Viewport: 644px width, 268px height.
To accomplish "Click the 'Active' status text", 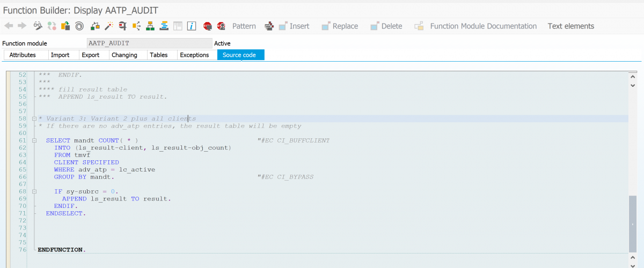I will (222, 43).
